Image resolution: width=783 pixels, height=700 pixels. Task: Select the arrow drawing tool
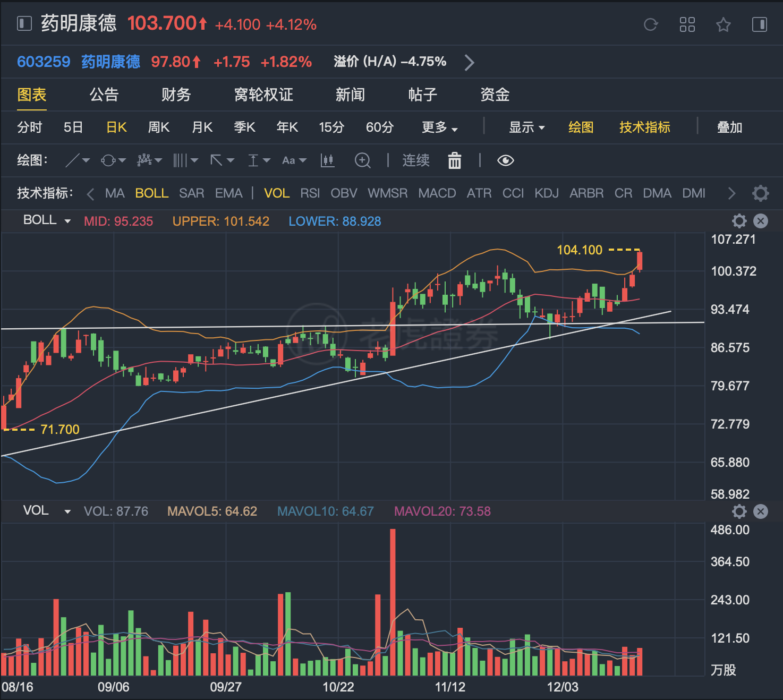216,160
